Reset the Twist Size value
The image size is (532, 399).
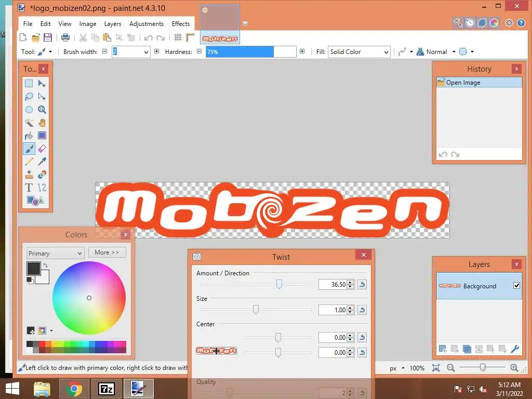[362, 310]
